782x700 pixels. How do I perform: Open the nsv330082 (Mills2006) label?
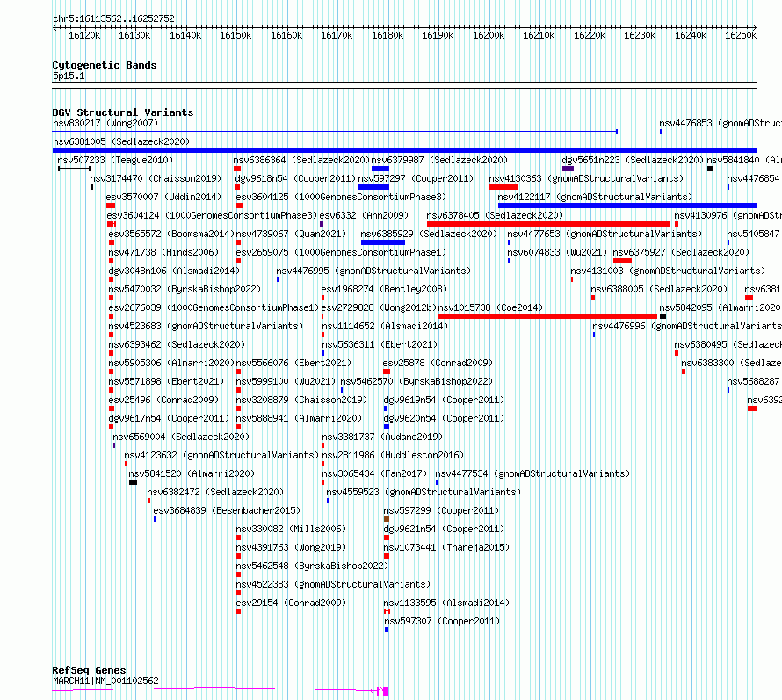click(x=291, y=529)
